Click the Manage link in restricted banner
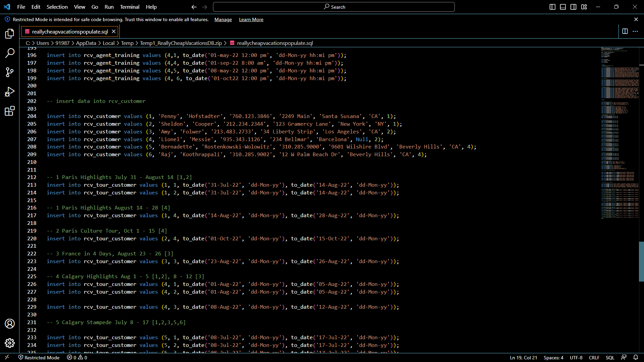The width and height of the screenshot is (644, 362). (223, 19)
